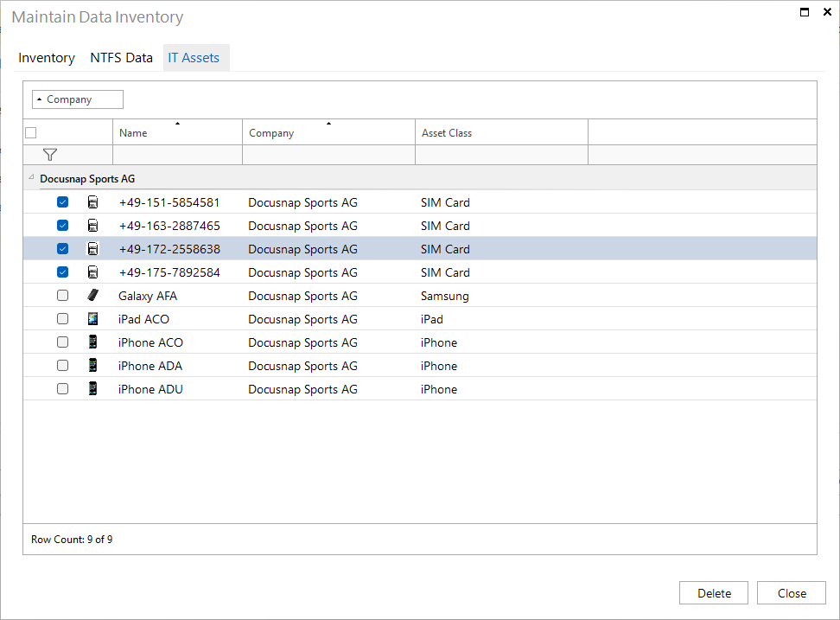Click the filter funnel icon
The height and width of the screenshot is (620, 840).
coord(50,155)
